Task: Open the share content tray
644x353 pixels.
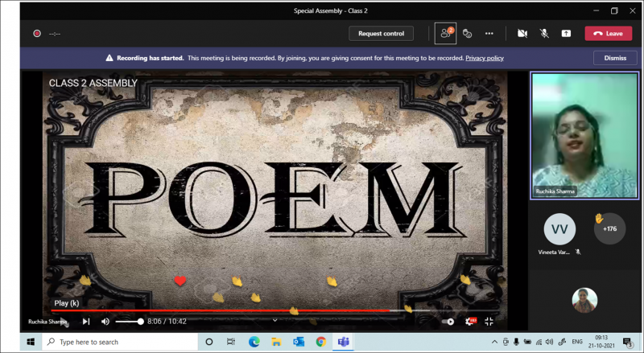Action: pyautogui.click(x=566, y=34)
